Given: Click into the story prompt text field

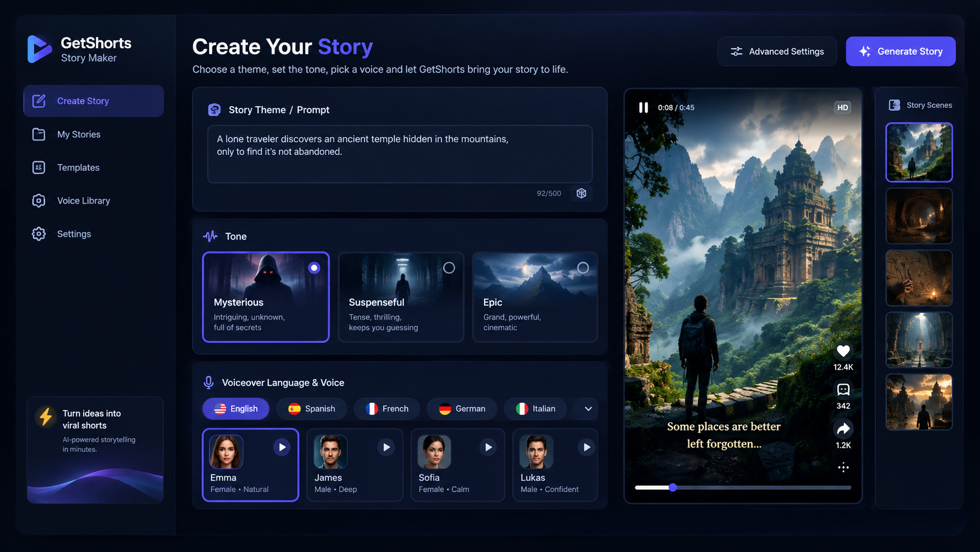Looking at the screenshot, I should tap(400, 154).
